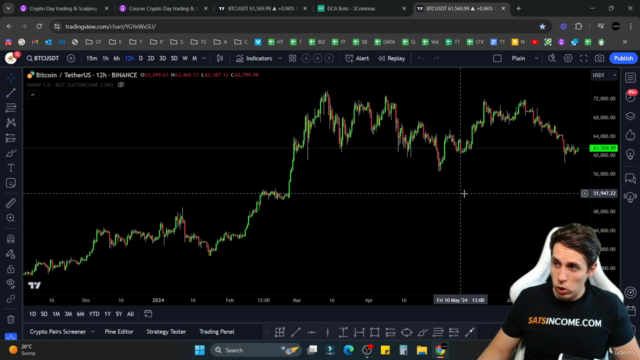Select the brush drawing tool
The image size is (640, 360).
tap(11, 153)
